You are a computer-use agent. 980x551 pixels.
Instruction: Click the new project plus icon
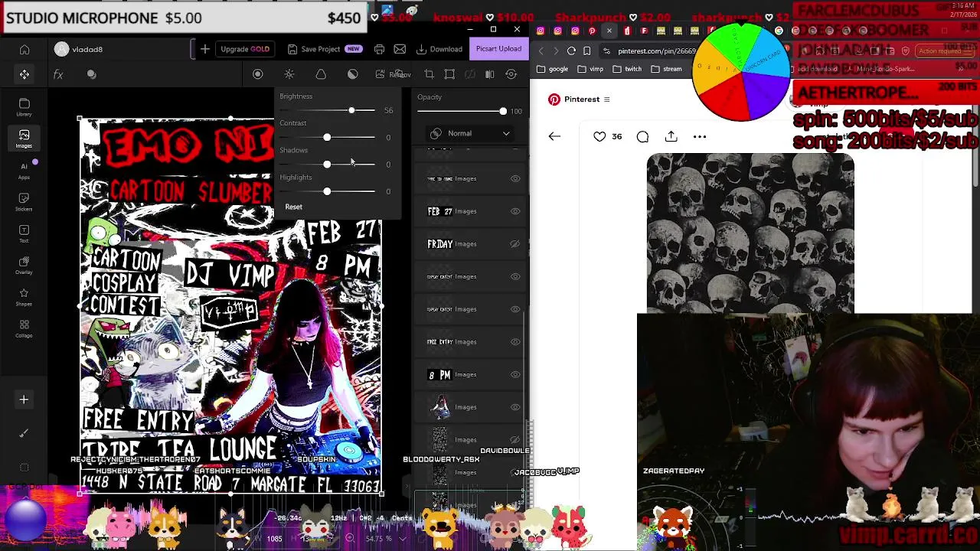click(204, 49)
